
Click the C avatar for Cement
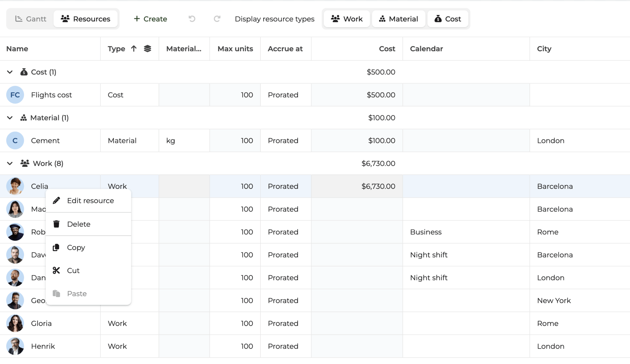tap(15, 140)
